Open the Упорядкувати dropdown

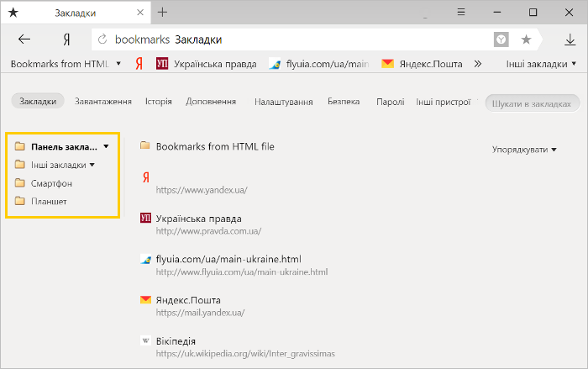tap(524, 150)
